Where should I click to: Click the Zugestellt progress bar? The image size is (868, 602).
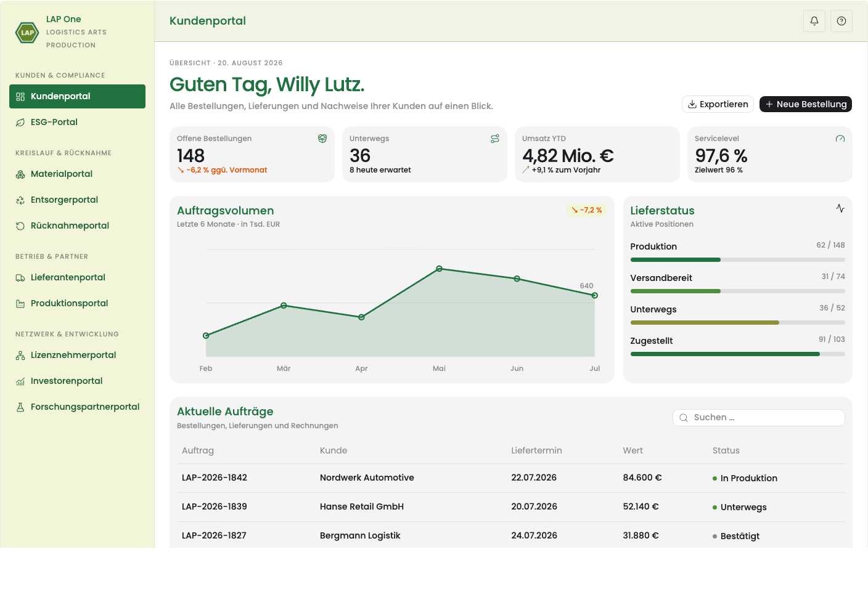click(x=738, y=354)
